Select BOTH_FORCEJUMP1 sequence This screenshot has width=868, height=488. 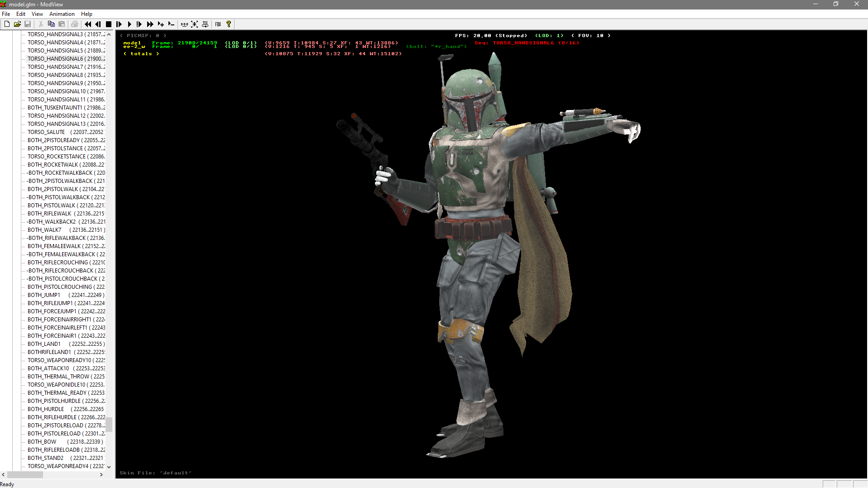coord(66,311)
